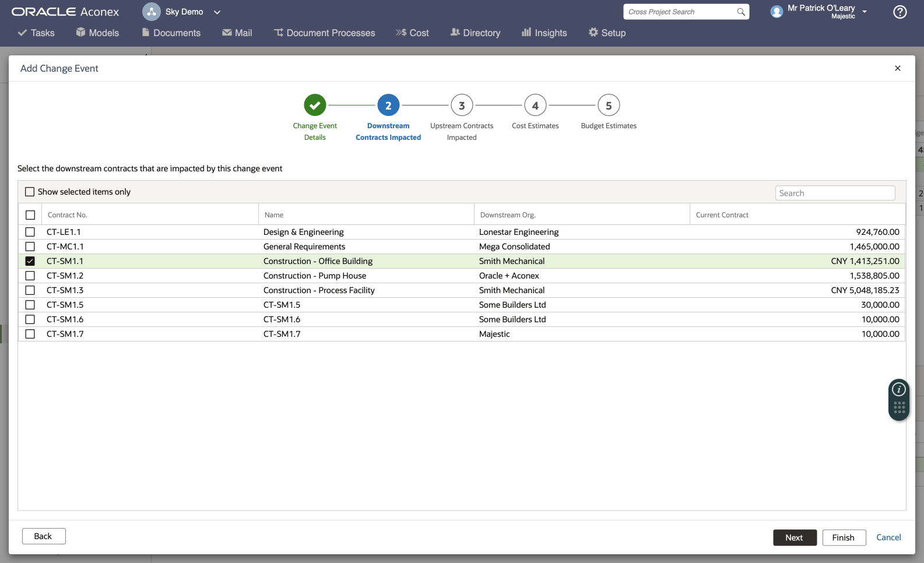Click the search magnifier in Cross Project Search
Viewport: 924px width, 563px height.
pos(741,12)
